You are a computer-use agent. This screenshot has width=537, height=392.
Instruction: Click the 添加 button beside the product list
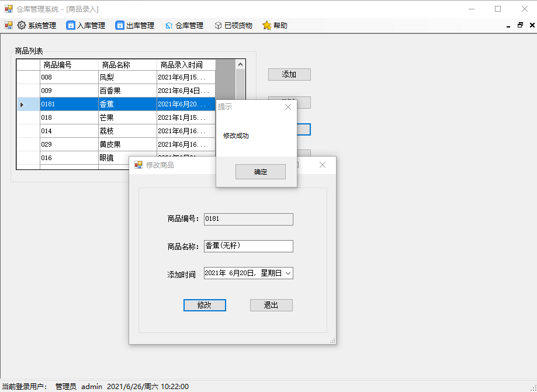tap(289, 74)
